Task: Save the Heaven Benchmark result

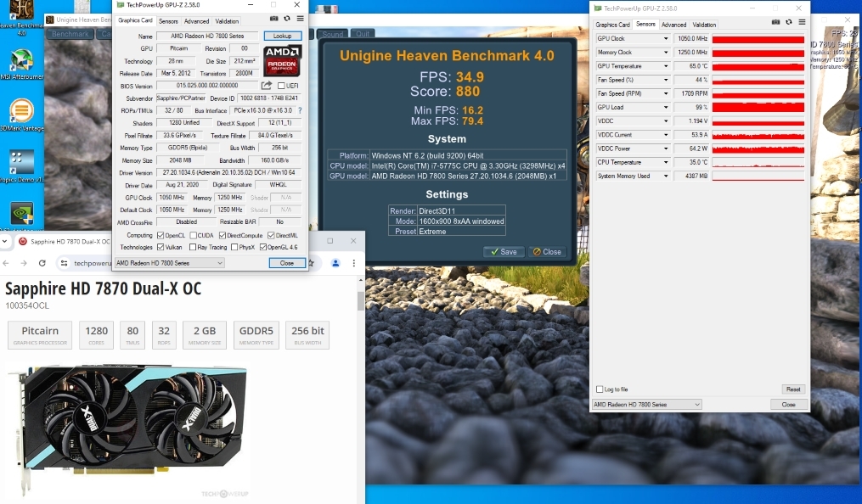Action: click(x=504, y=251)
